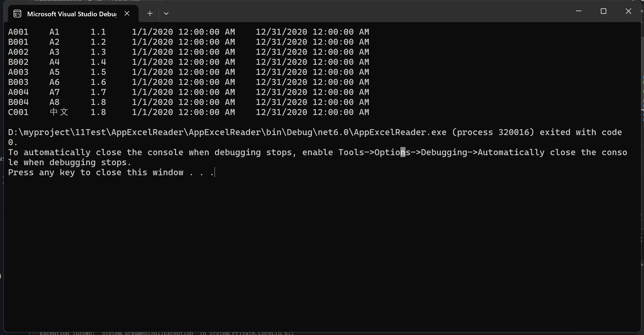Viewport: 644px width, 335px height.
Task: Close the Microsoft Visual Studio Debug tab
Action: (127, 14)
